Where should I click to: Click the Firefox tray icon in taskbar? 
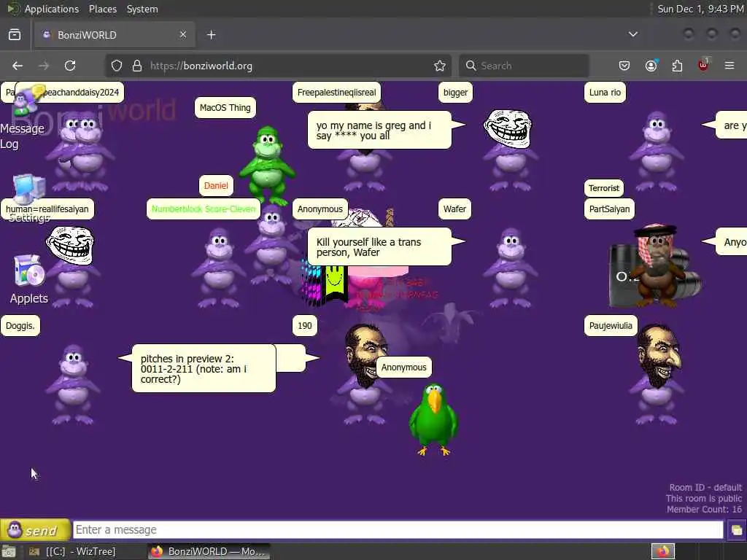663,552
